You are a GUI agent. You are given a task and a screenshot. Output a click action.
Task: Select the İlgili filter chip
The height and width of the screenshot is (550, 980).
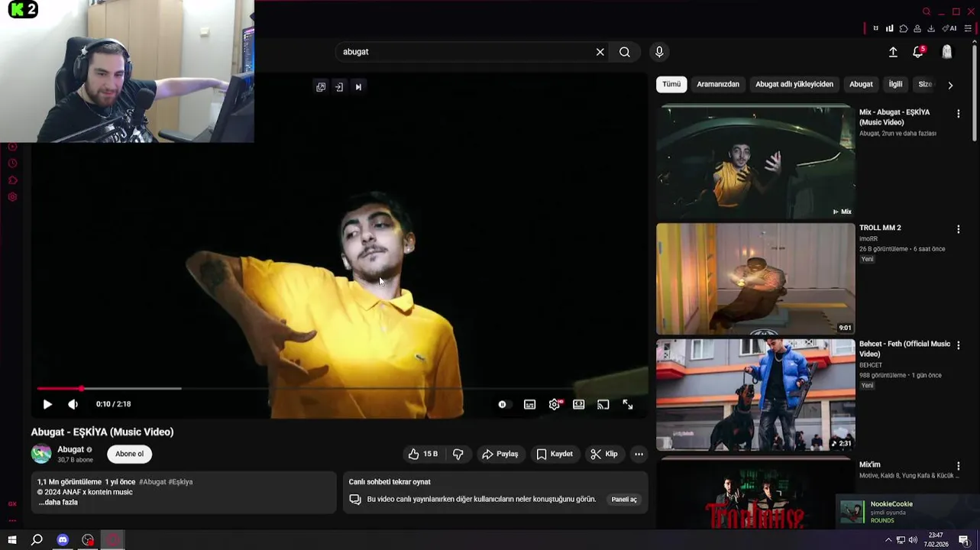pos(895,84)
